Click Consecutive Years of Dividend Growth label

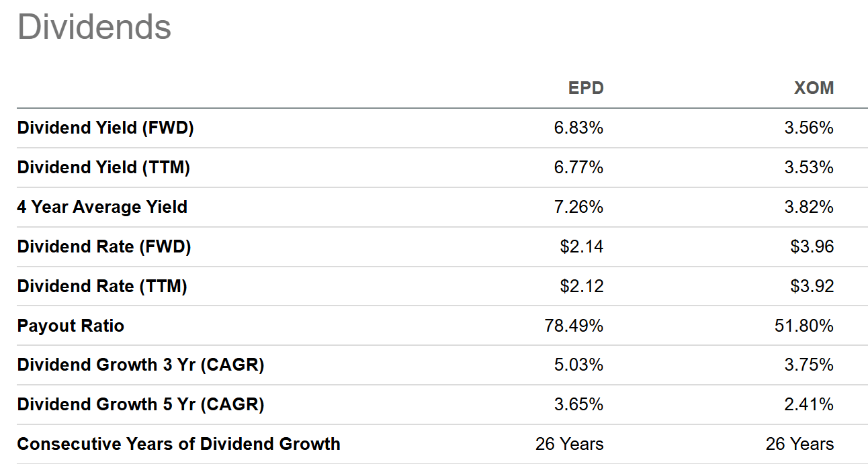(179, 444)
